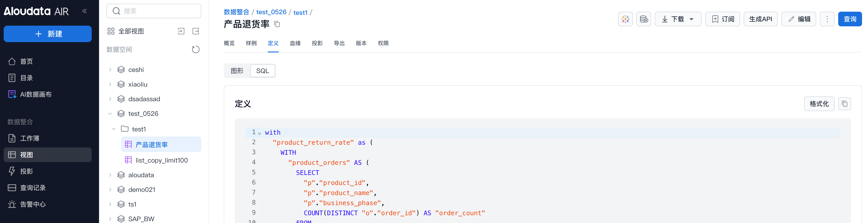Collapse the left sidebar with double-chevron icon

84,11
